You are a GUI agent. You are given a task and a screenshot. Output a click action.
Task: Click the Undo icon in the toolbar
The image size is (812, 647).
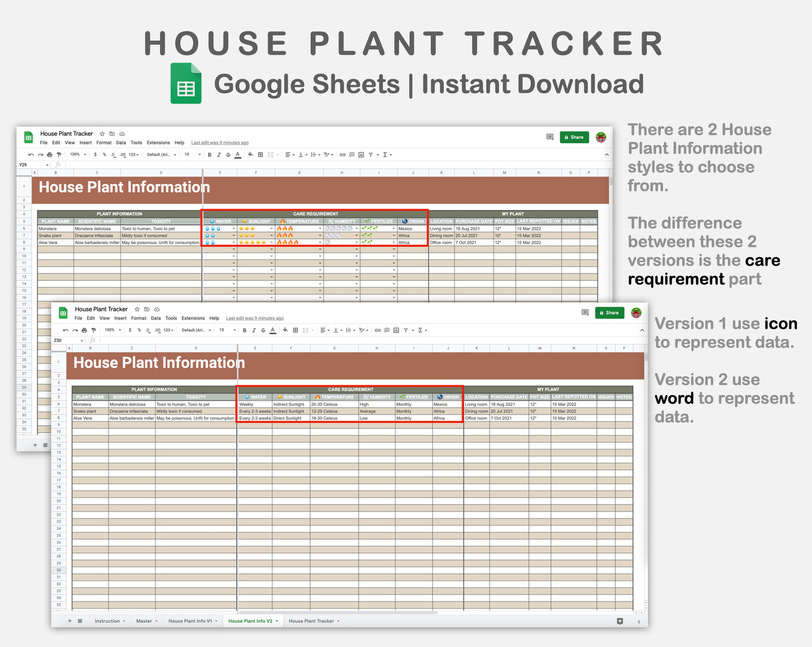click(66, 330)
